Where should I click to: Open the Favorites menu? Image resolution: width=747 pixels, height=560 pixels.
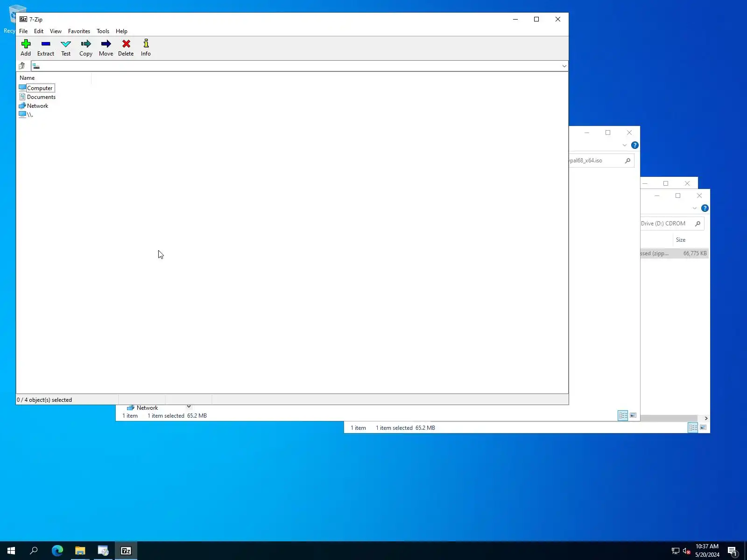[79, 31]
